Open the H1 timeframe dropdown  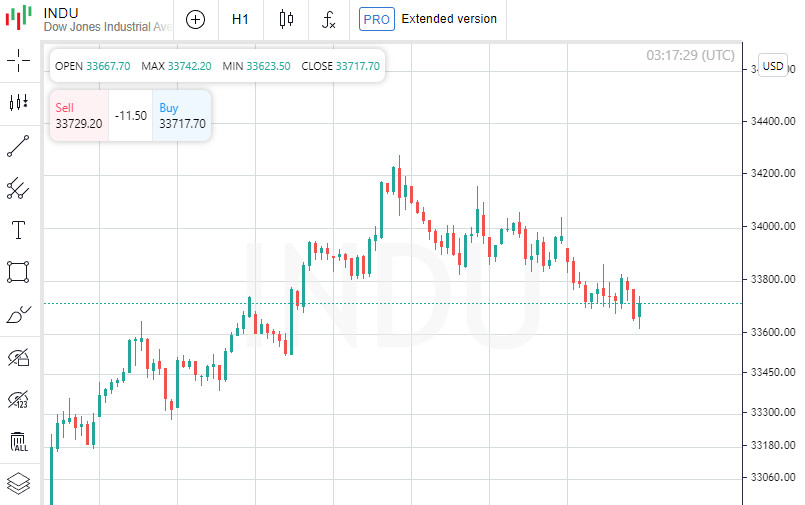tap(240, 19)
